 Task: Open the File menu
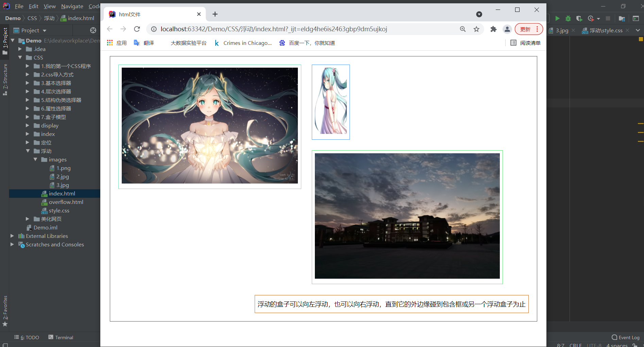point(19,6)
